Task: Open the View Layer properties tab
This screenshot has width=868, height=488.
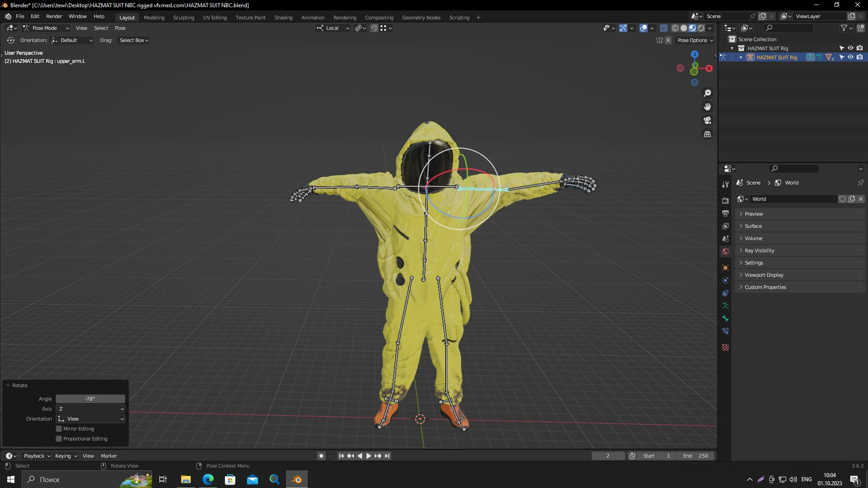Action: click(725, 226)
